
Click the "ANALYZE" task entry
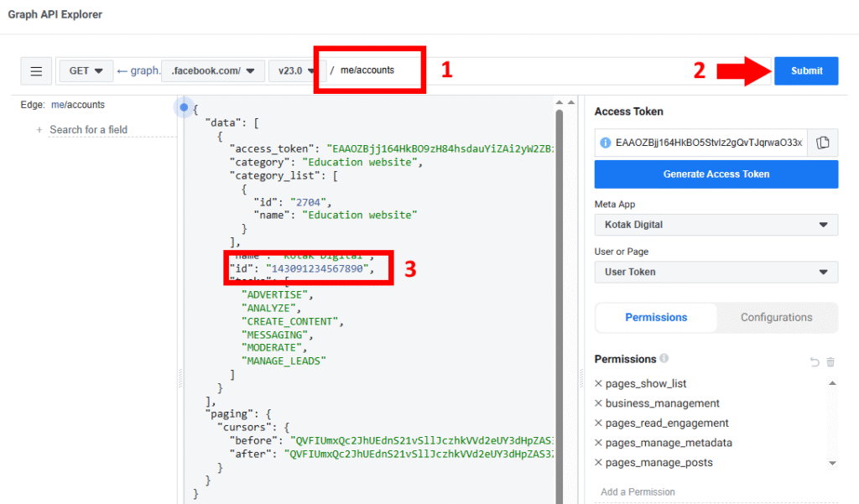pos(268,309)
